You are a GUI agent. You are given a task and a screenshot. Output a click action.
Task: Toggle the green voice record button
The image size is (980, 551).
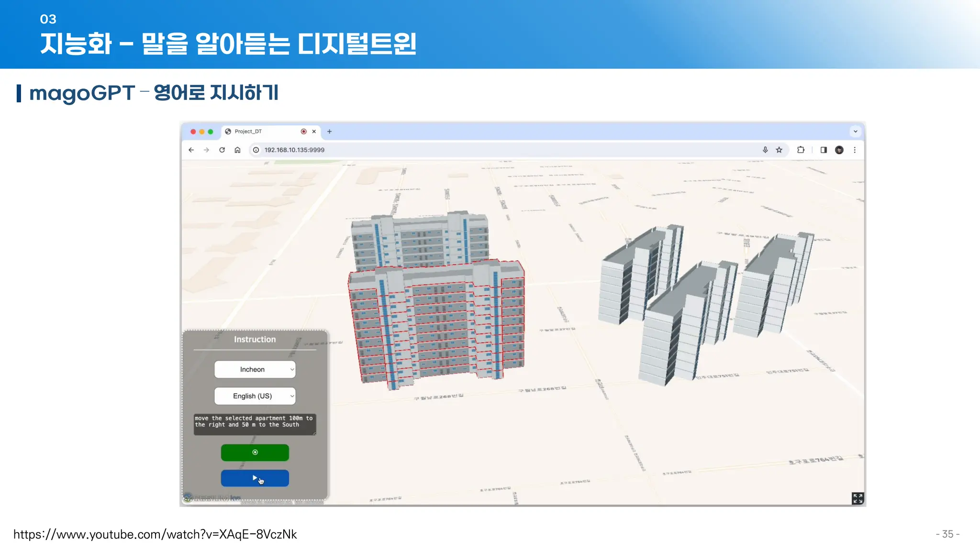pos(255,452)
